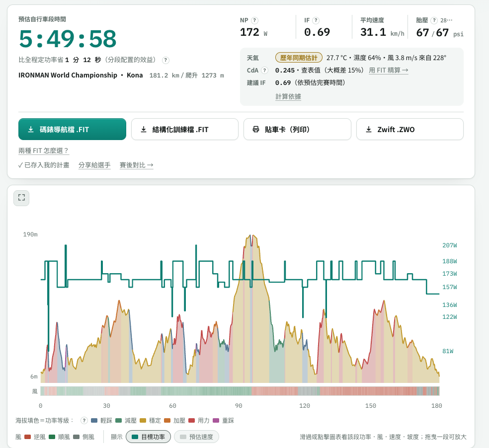The image size is (489, 448).
Task: Download the 碼錶導航檔 .FIT file
Action: tap(73, 129)
